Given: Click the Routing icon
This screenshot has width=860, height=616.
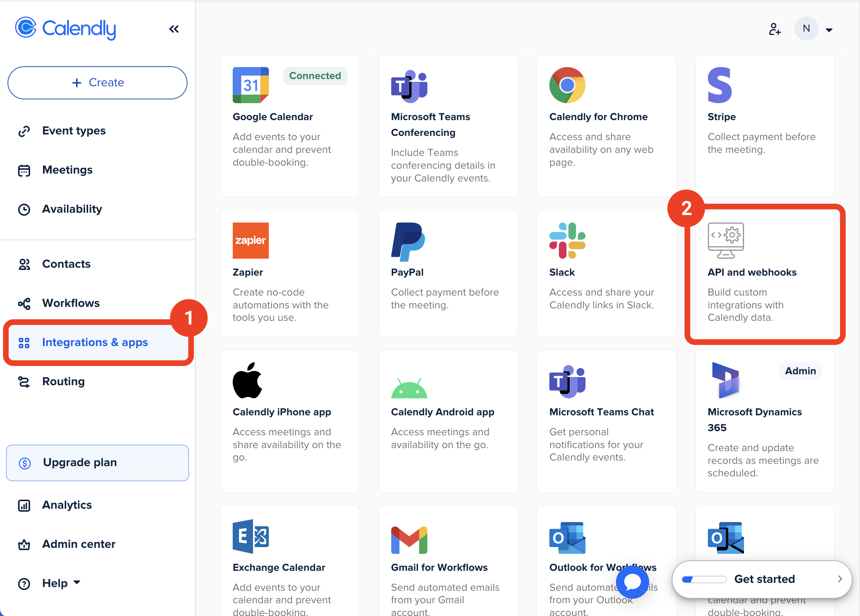Looking at the screenshot, I should click(x=24, y=382).
